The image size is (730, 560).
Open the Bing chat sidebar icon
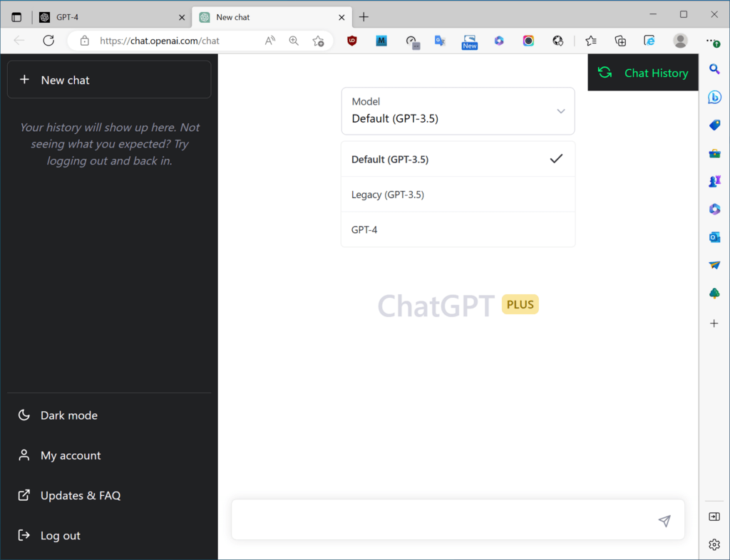click(714, 97)
